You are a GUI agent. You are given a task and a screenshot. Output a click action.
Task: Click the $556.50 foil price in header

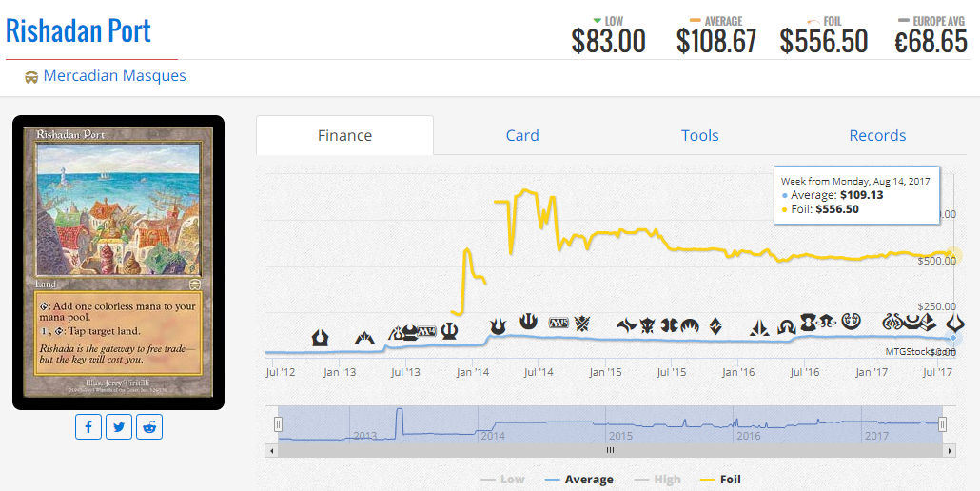click(824, 42)
